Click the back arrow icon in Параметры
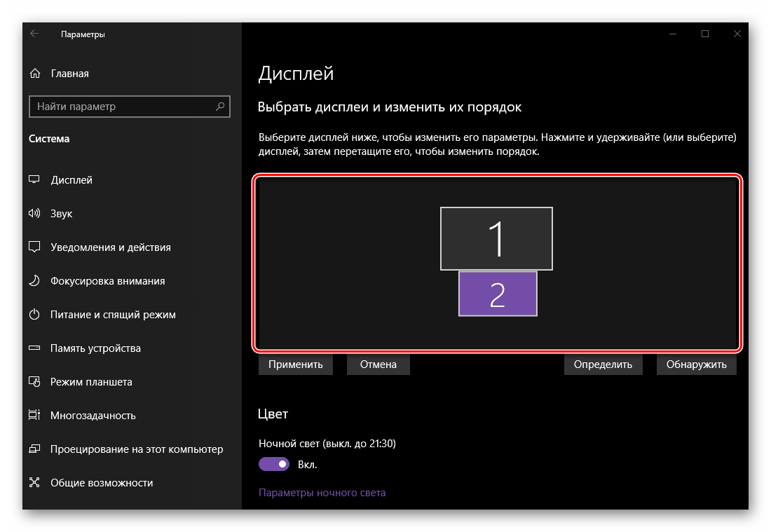This screenshot has width=771, height=532. pyautogui.click(x=34, y=34)
